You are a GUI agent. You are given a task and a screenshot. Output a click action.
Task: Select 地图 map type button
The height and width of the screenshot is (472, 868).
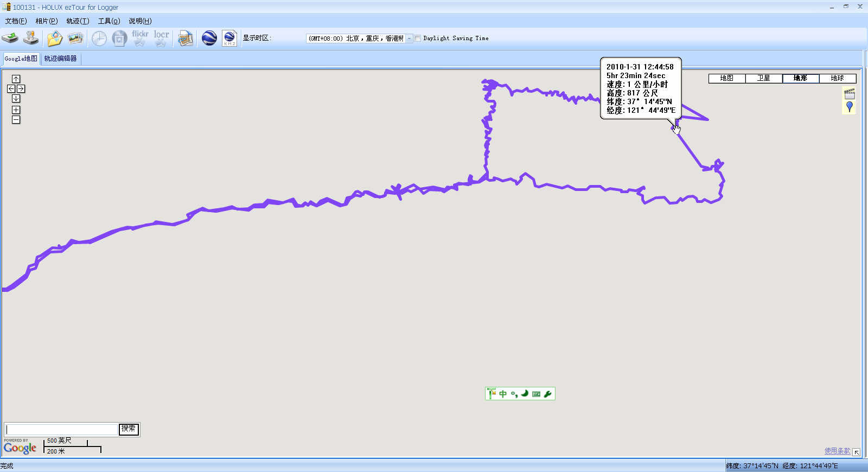[727, 78]
